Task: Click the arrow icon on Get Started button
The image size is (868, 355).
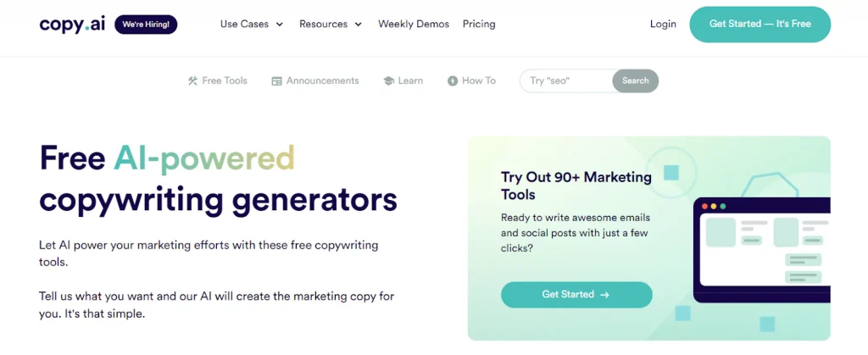Action: pos(604,295)
